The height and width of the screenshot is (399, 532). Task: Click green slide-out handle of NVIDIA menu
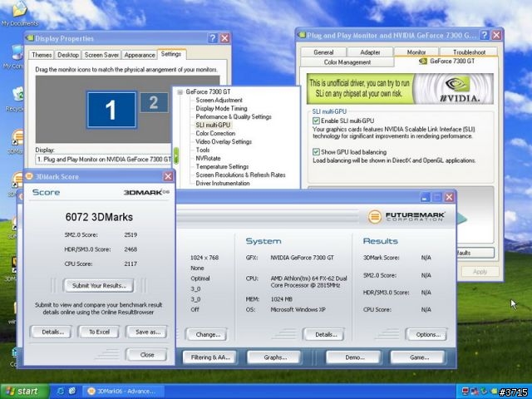tap(176, 155)
